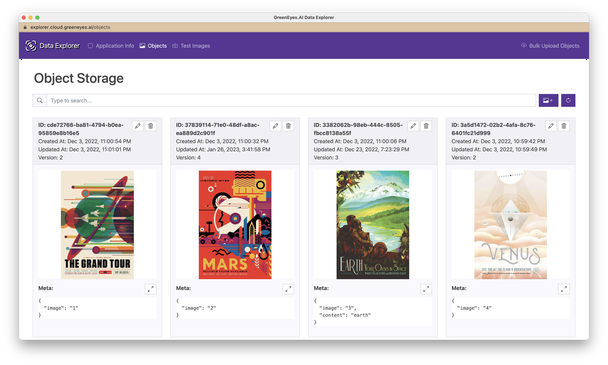The image size is (608, 365).
Task: Edit object cde72766 with the pencil icon
Action: coord(138,126)
